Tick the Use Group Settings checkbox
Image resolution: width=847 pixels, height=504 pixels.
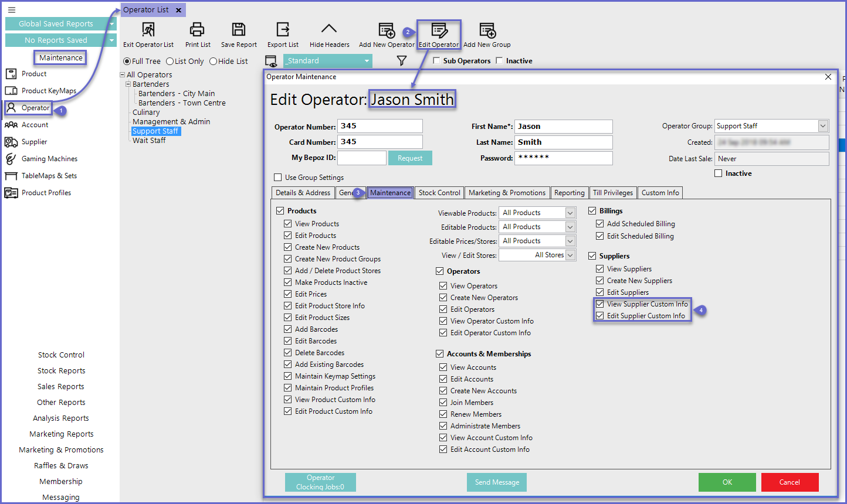(x=278, y=178)
